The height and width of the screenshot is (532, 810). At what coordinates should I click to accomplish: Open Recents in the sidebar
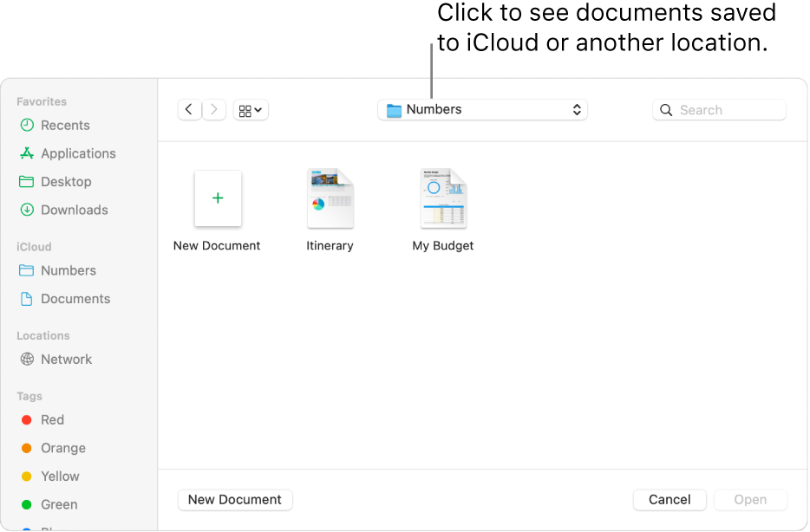[65, 125]
